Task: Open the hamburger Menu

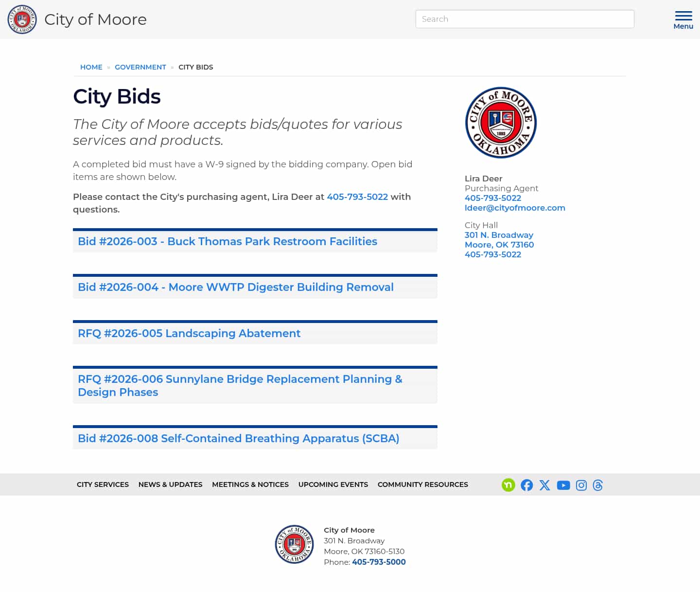Action: (x=683, y=17)
